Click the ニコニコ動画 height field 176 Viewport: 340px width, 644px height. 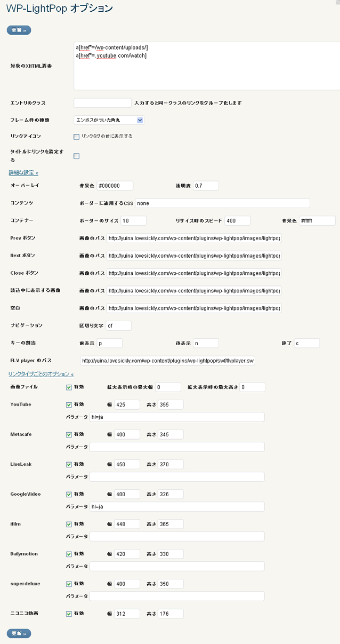point(171,614)
